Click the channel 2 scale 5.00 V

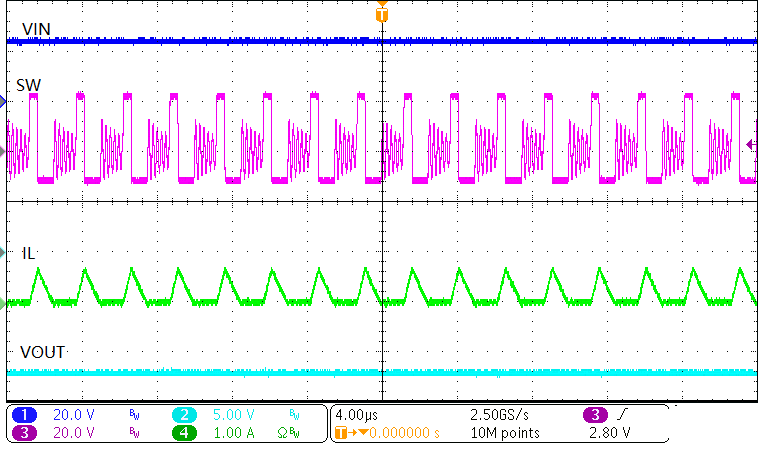coord(233,415)
